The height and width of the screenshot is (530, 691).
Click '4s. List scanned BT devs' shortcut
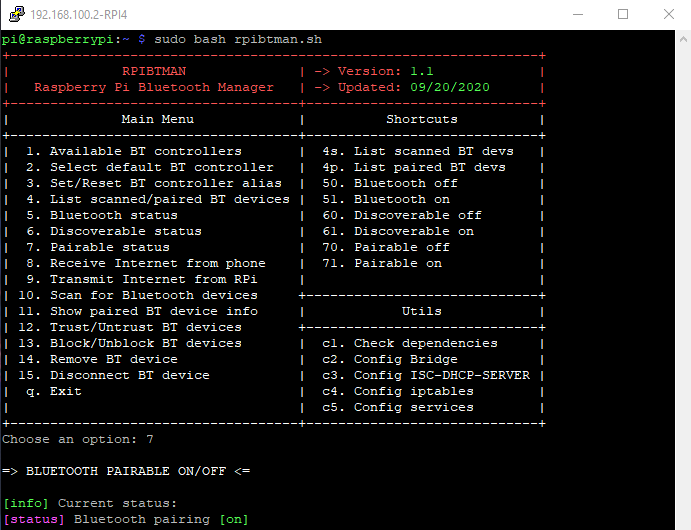pyautogui.click(x=418, y=152)
